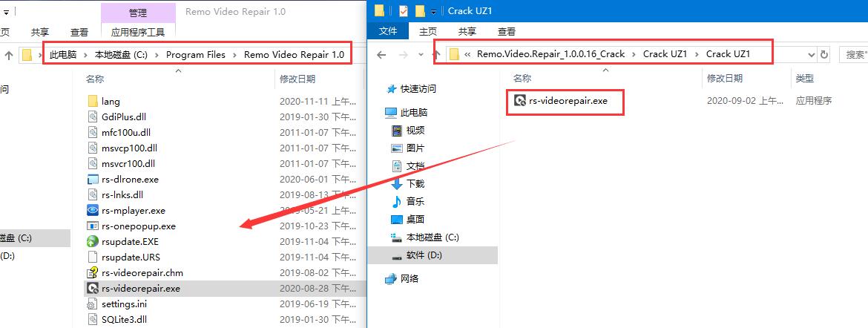
Task: Select the msvcp100.dll file icon
Action: point(93,148)
